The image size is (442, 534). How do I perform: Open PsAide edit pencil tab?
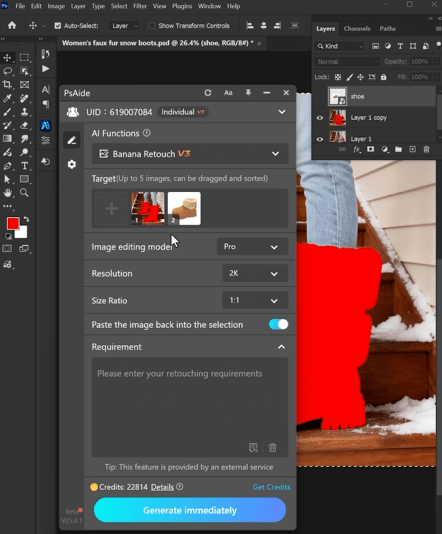72,140
